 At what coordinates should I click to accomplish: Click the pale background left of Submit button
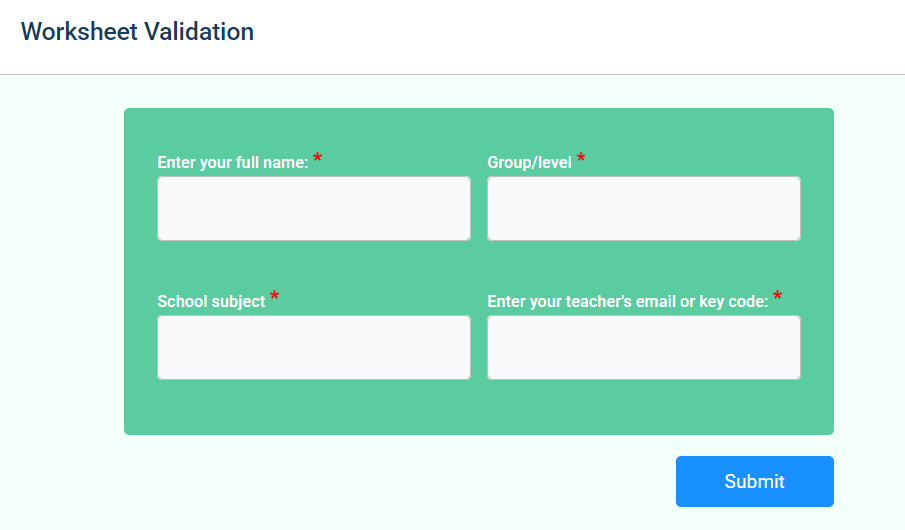(400, 481)
